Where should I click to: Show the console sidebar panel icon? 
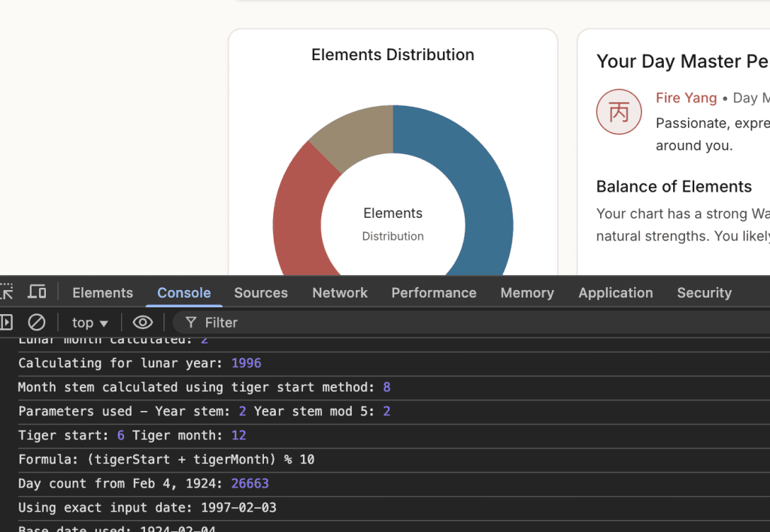[x=6, y=322]
